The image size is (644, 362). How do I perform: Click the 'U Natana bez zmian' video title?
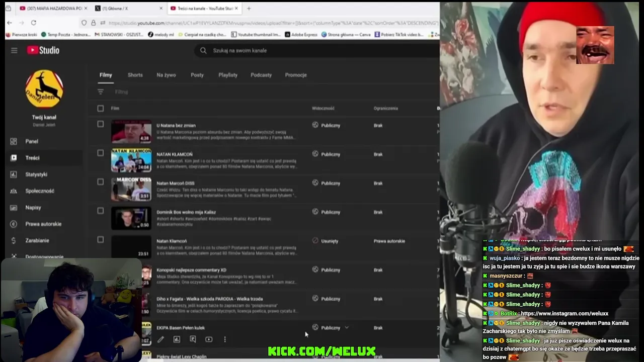176,125
